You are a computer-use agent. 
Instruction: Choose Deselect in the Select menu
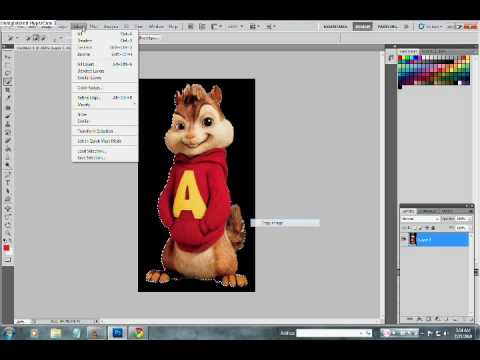coord(105,40)
